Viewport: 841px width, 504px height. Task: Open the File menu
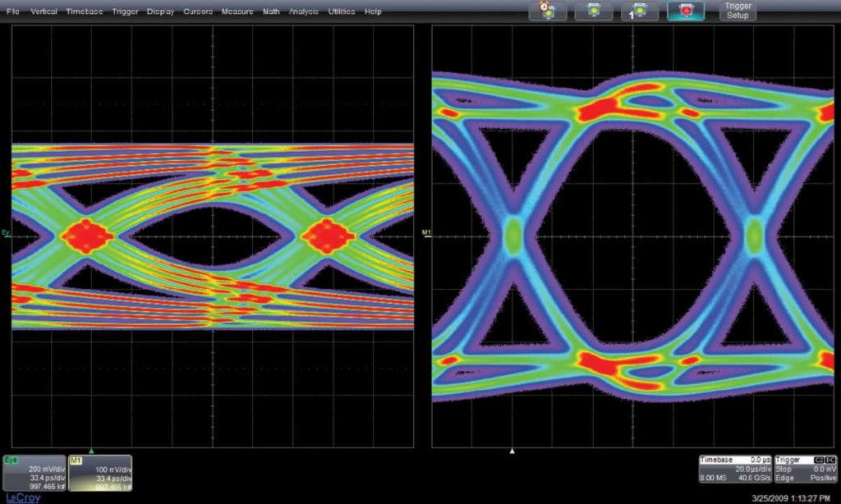point(14,12)
